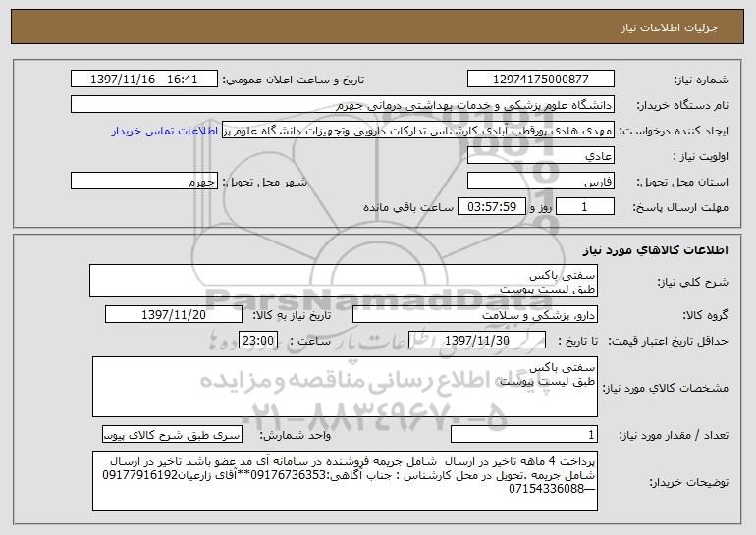Image resolution: width=756 pixels, height=535 pixels.
Task: Click the label شرح کلی نیاز
Action: pos(692,282)
